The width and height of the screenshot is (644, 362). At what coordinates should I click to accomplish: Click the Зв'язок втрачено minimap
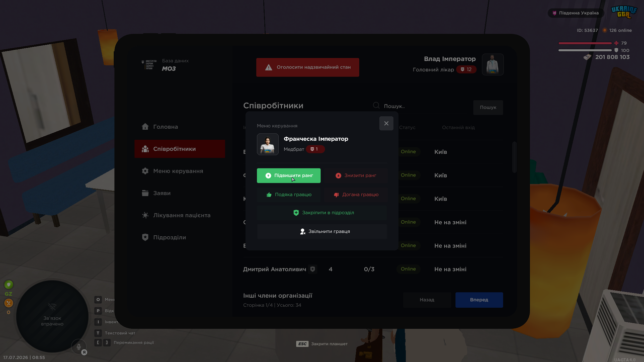pyautogui.click(x=52, y=316)
